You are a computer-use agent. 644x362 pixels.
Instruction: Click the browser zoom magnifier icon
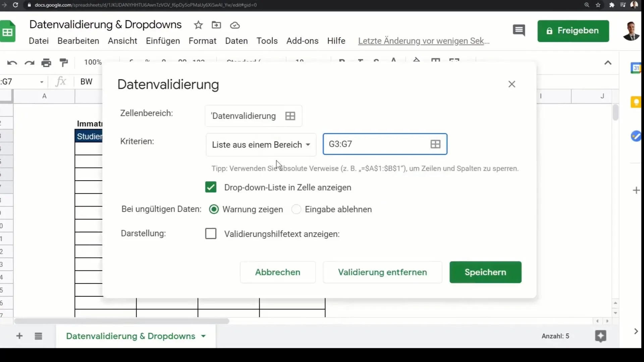pyautogui.click(x=587, y=5)
